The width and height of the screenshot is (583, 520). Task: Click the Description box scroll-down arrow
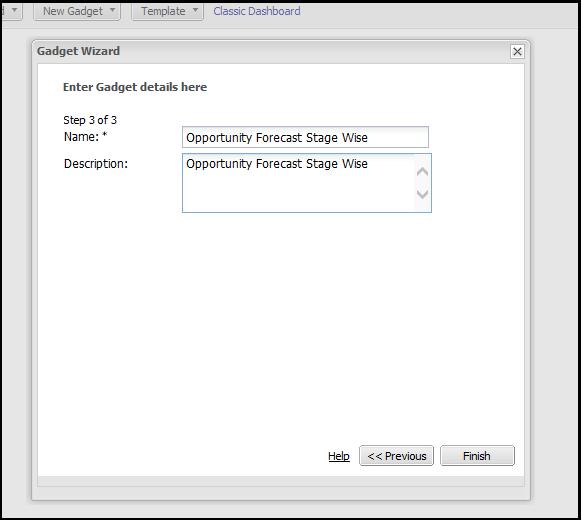(x=422, y=194)
